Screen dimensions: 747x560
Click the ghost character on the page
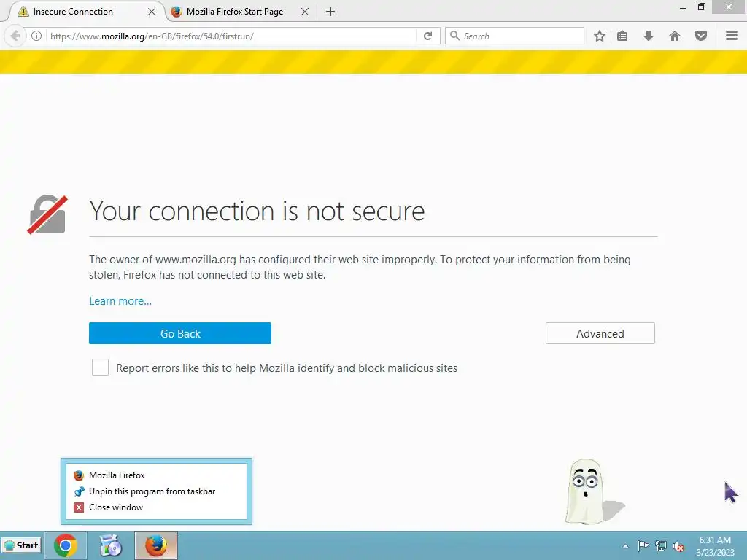pos(585,492)
